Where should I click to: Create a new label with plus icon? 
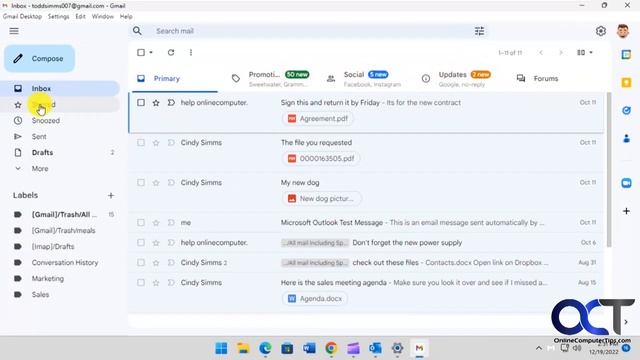[x=111, y=196]
